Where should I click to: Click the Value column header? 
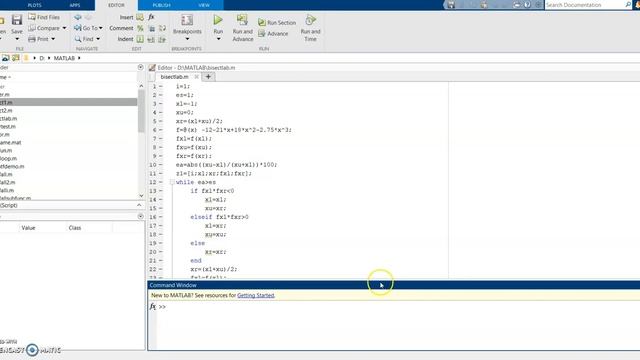[28, 228]
